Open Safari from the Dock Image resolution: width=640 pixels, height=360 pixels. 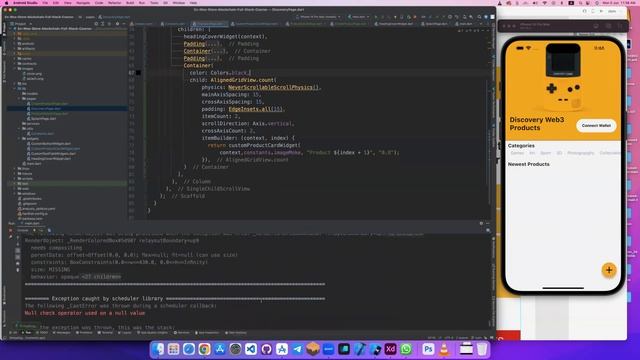[189, 349]
